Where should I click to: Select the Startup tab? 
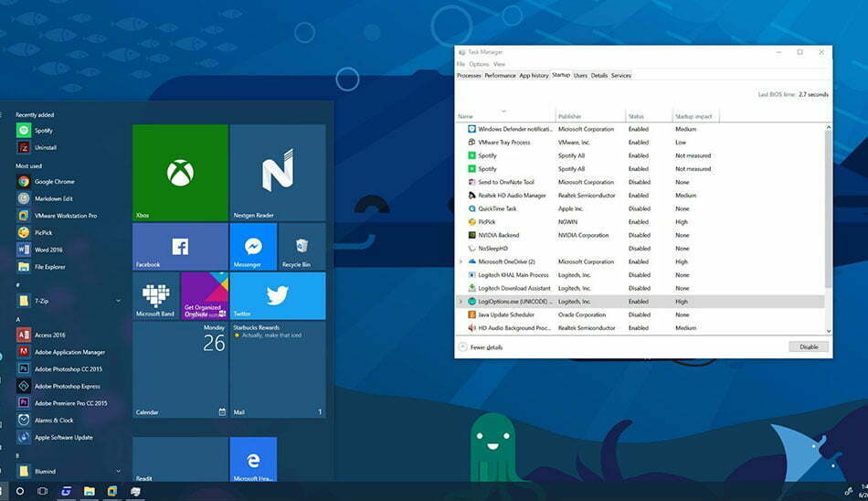pyautogui.click(x=561, y=75)
